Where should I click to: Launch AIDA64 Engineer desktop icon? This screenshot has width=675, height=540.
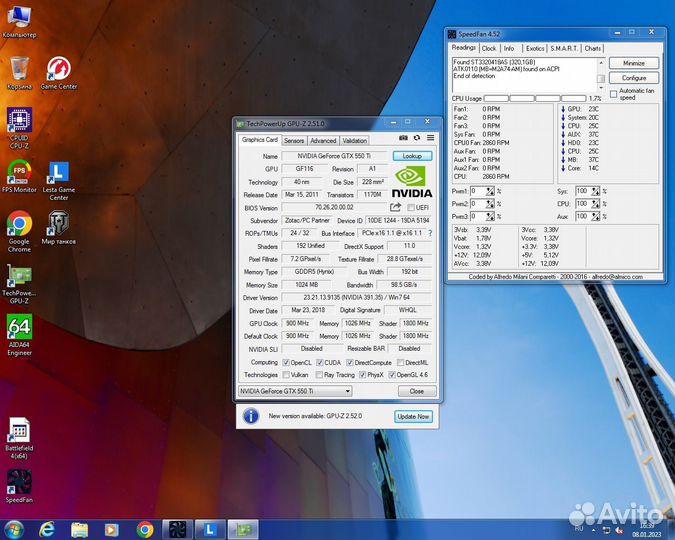[19, 335]
